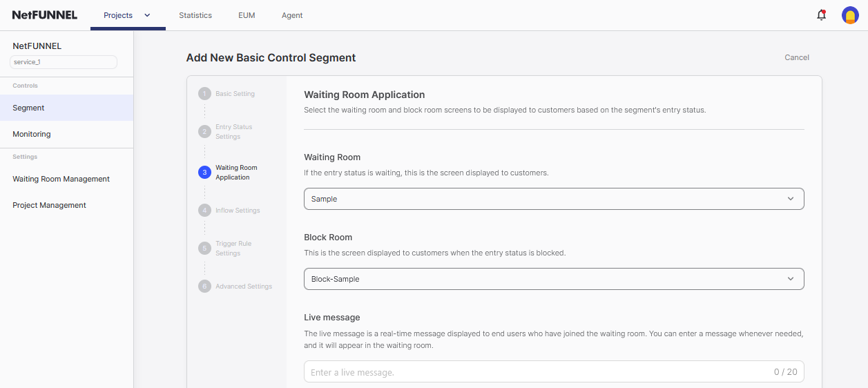Expand the Projects dropdown chevron
The width and height of the screenshot is (868, 388).
point(147,15)
